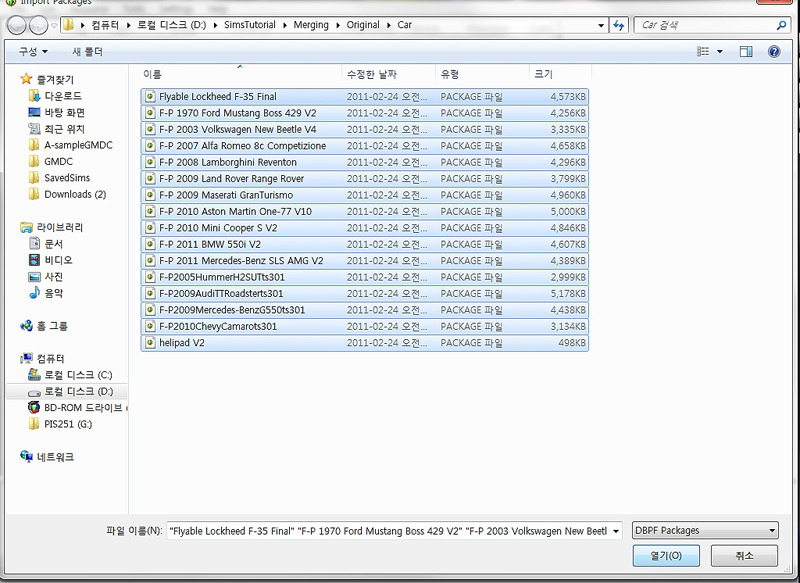
Task: Select file F-P 2009 Land Rover Range Rover
Action: 364,179
